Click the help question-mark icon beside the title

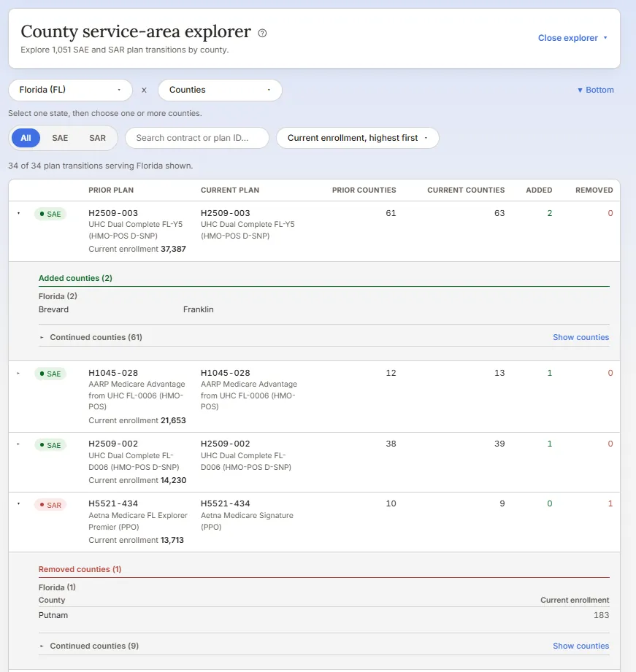click(x=262, y=33)
